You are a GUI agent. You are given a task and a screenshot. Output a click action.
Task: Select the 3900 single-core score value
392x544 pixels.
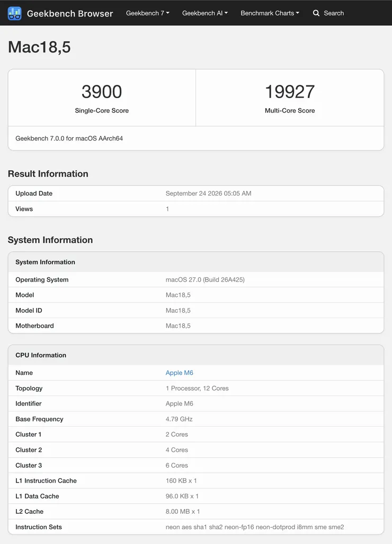coord(102,92)
